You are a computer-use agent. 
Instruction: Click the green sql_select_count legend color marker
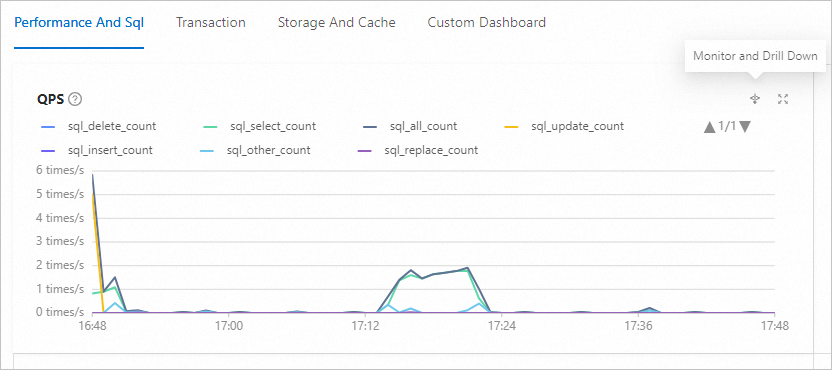pyautogui.click(x=211, y=127)
